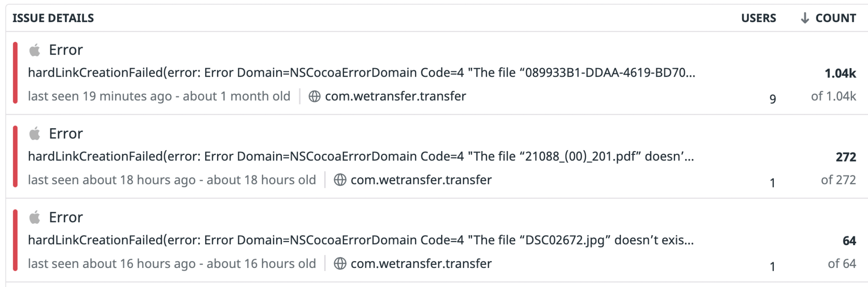The image size is (868, 287).
Task: Open the 089933B1-DDAA hardLinkCreationFailed issue
Action: [361, 73]
